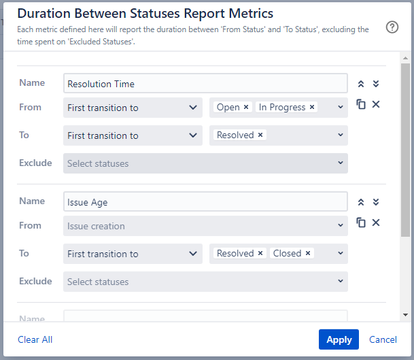Viewport: 414px width, 360px height.
Task: Expand Resolution Time Exclude statuses dropdown
Action: click(205, 163)
